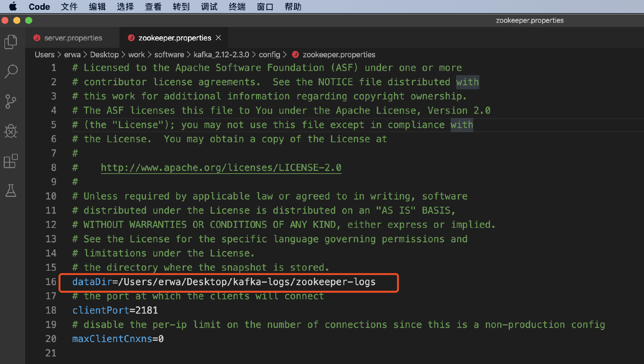The width and height of the screenshot is (644, 364).
Task: Click the Desktop breadcrumb segment
Action: click(x=104, y=54)
